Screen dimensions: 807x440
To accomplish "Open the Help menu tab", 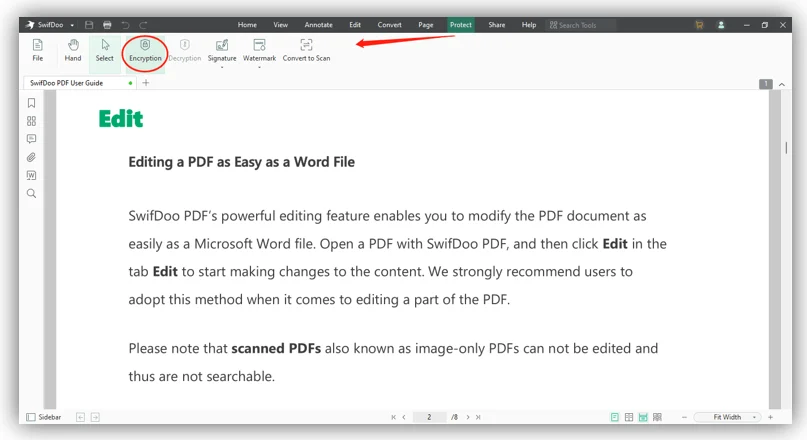I will point(529,25).
